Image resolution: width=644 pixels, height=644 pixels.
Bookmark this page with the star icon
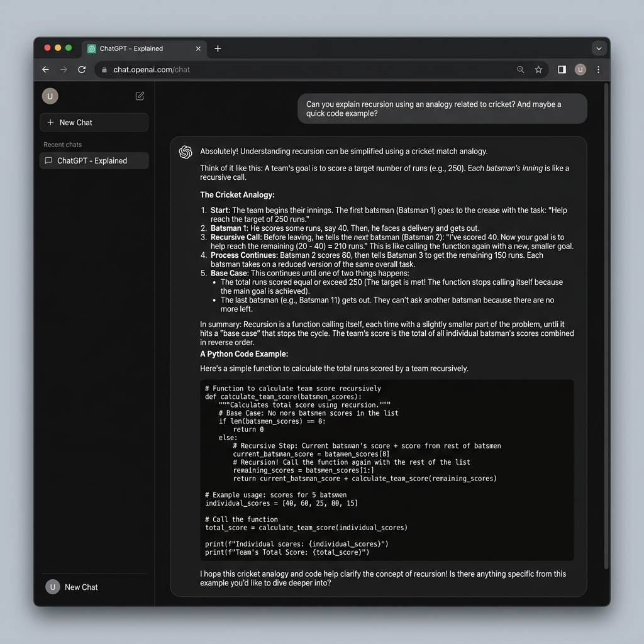(x=538, y=69)
